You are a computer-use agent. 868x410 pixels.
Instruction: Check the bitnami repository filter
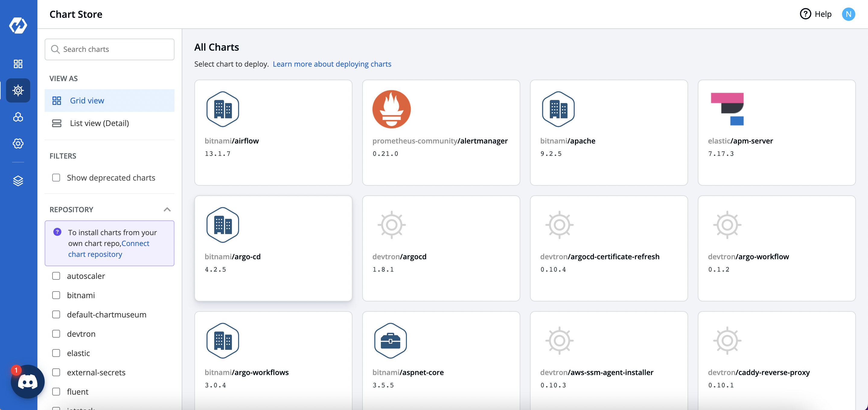tap(56, 295)
